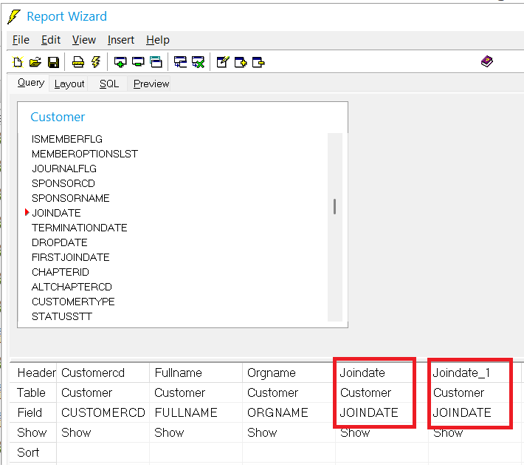Click the remove table icon with green minus
524x465 pixels.
pyautogui.click(x=138, y=62)
